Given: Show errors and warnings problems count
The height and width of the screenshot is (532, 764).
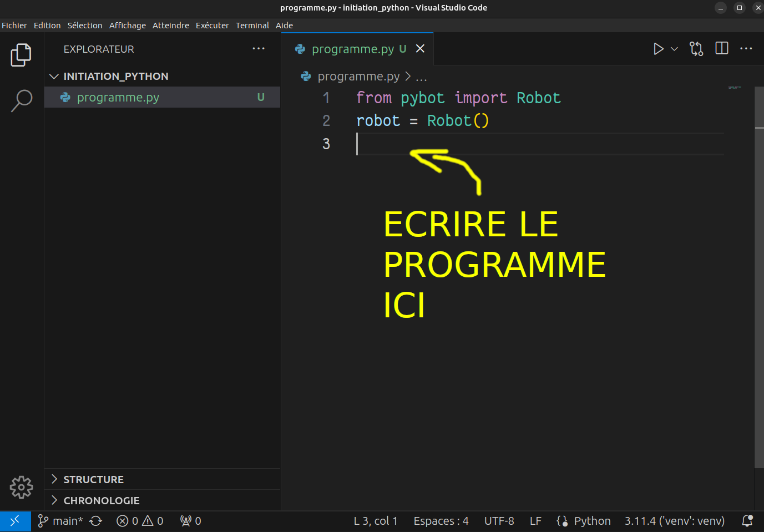Looking at the screenshot, I should [140, 521].
